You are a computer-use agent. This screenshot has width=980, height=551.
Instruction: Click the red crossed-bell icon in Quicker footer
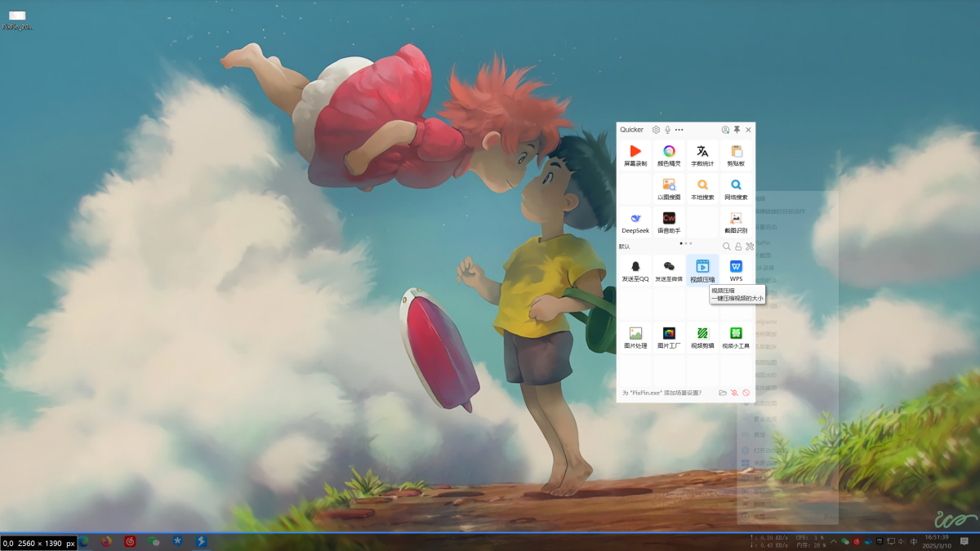734,393
